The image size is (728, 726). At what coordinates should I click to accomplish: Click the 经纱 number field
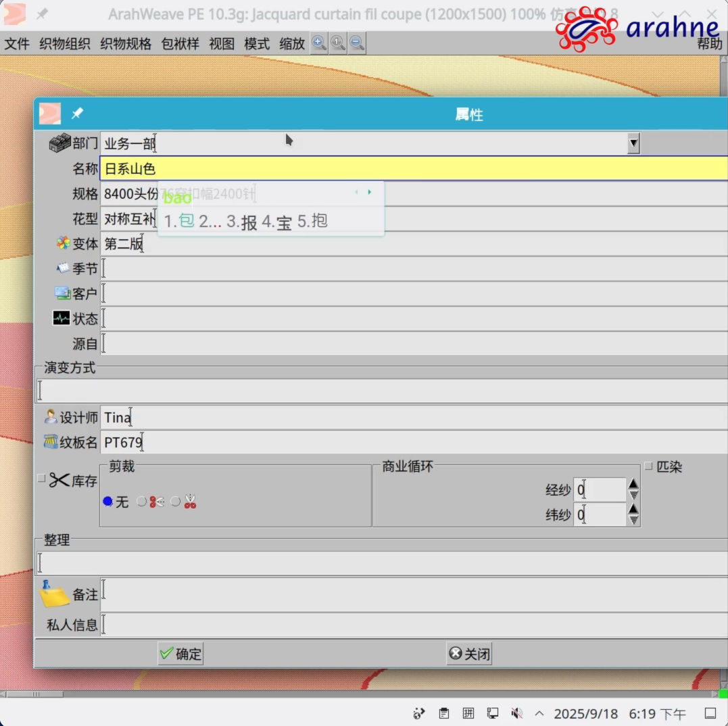click(x=600, y=489)
